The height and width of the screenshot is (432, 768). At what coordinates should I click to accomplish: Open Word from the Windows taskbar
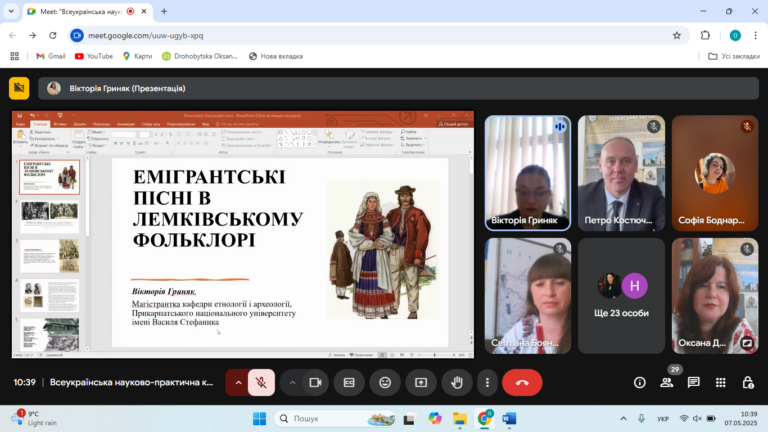point(509,419)
